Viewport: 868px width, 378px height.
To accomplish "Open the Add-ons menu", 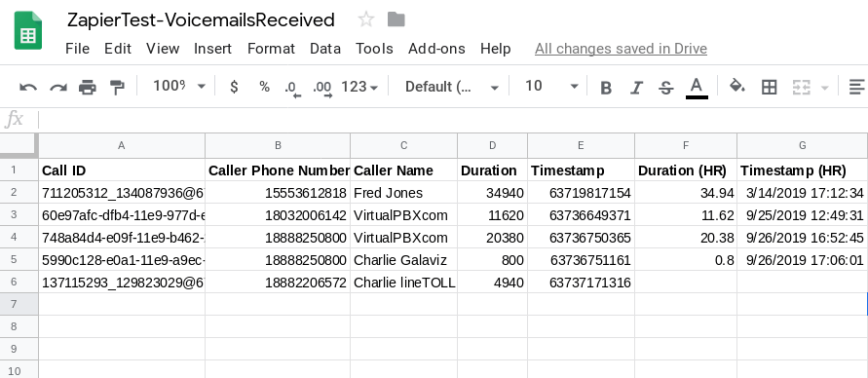I will coord(436,49).
